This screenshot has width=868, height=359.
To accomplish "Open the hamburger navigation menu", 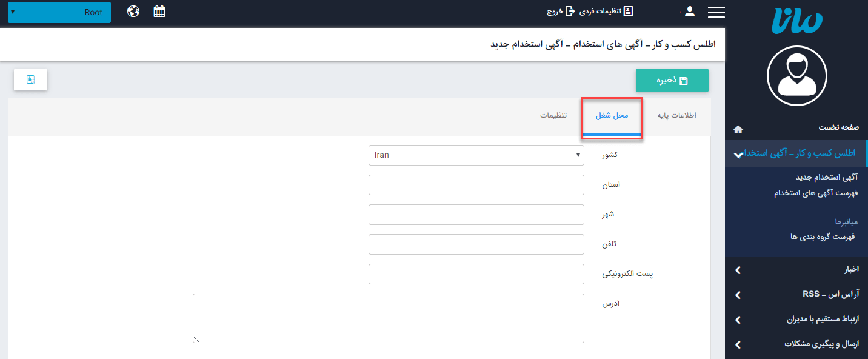I will 716,11.
